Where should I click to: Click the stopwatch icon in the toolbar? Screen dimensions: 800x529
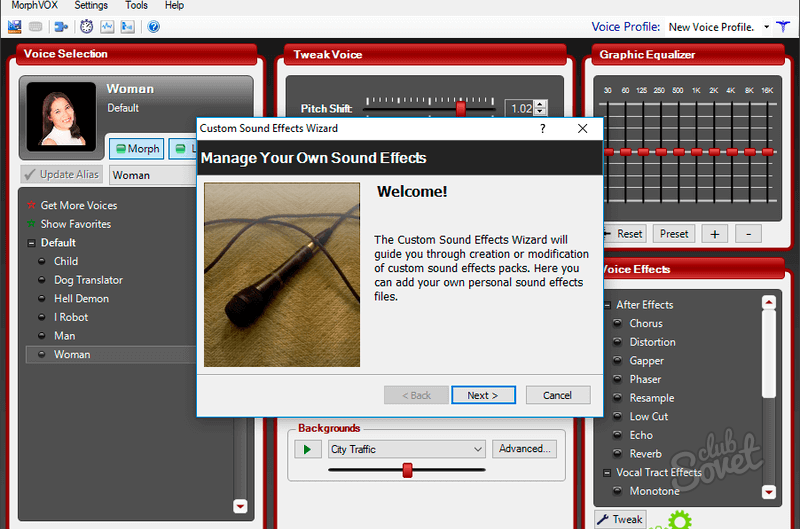[87, 27]
